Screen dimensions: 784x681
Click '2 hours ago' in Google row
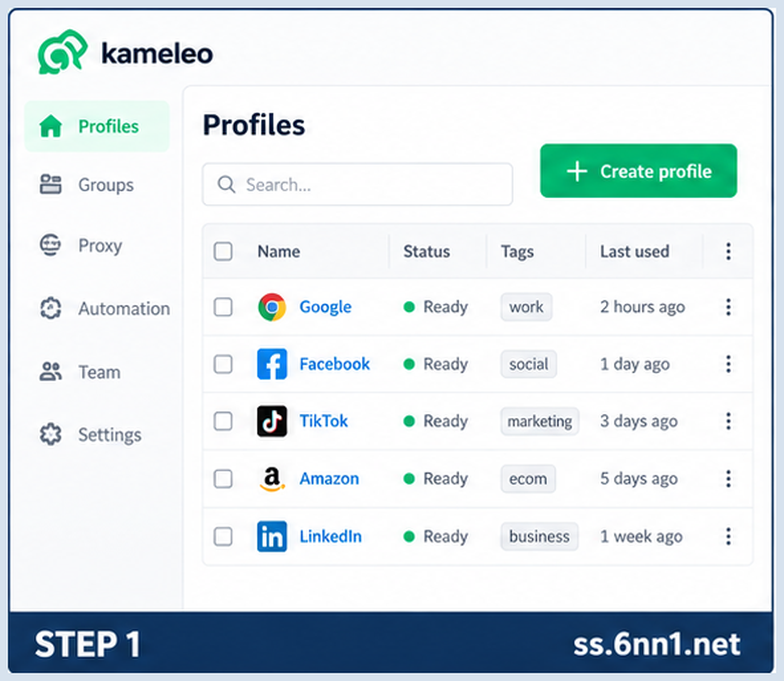(x=642, y=307)
